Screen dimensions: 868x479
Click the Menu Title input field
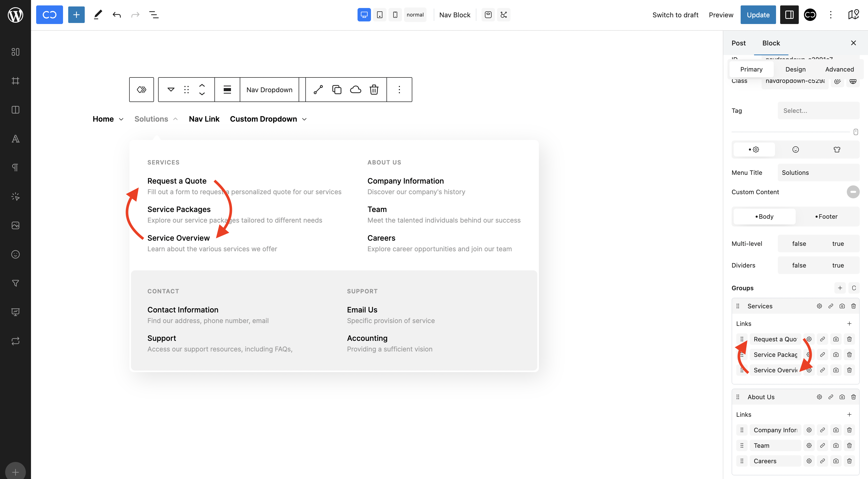click(818, 172)
